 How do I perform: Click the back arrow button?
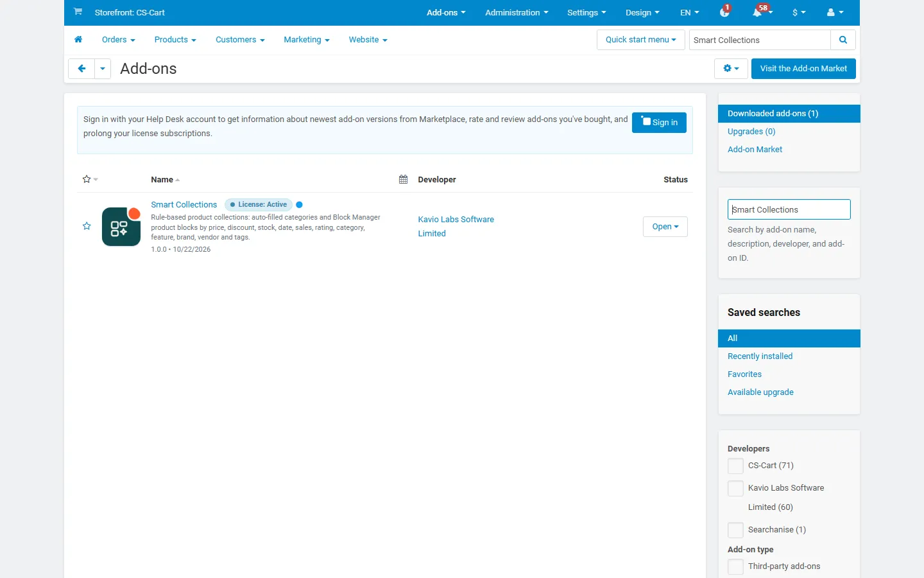pyautogui.click(x=81, y=69)
